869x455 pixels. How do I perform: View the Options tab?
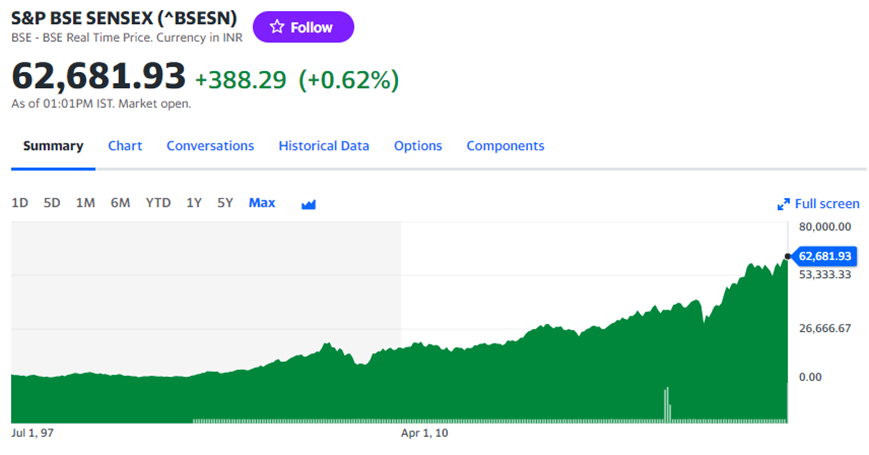tap(418, 146)
